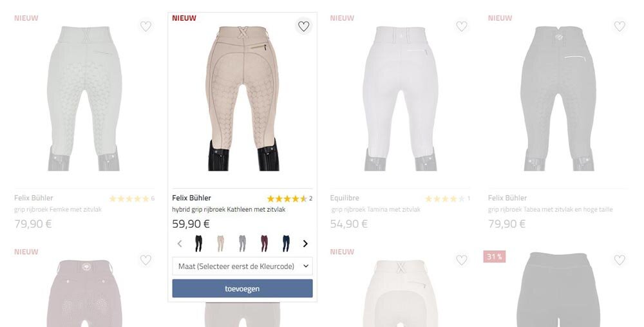
Task: Toggle heart on the 31% discounted breeches
Action: click(x=620, y=260)
